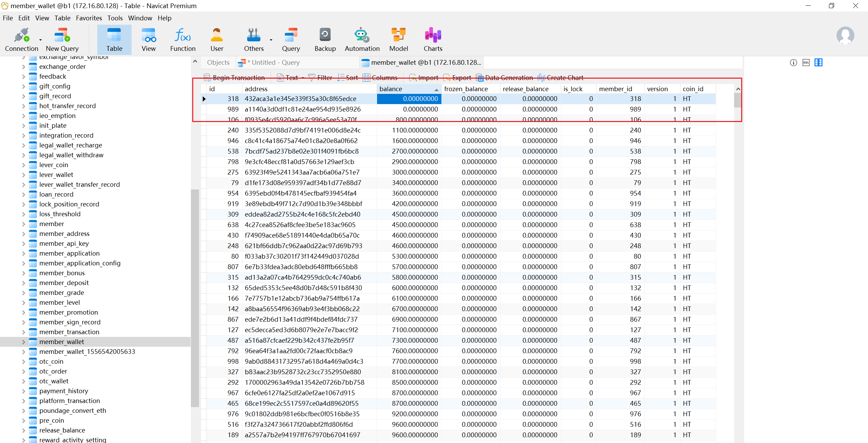868x443 pixels.
Task: Click the Export toolbar button
Action: click(x=457, y=78)
